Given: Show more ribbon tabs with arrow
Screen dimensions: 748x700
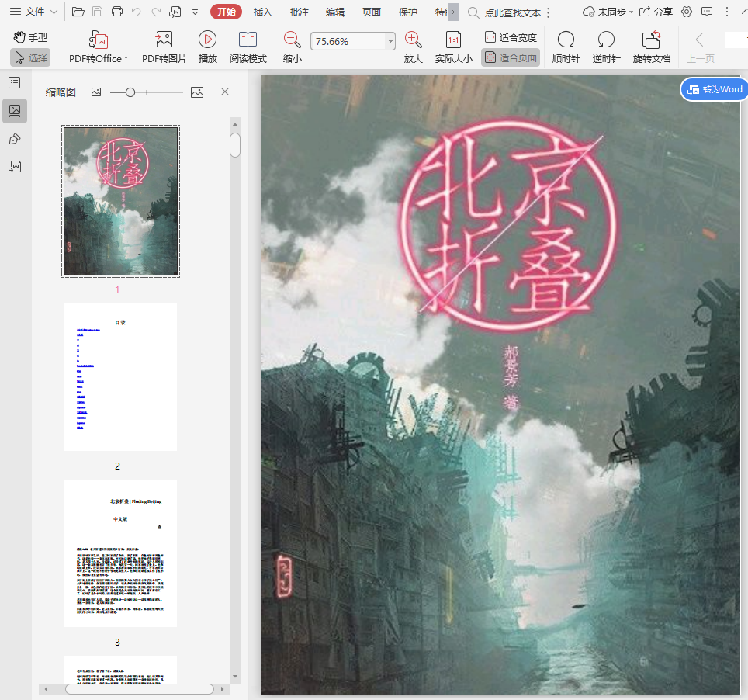Looking at the screenshot, I should pos(454,12).
